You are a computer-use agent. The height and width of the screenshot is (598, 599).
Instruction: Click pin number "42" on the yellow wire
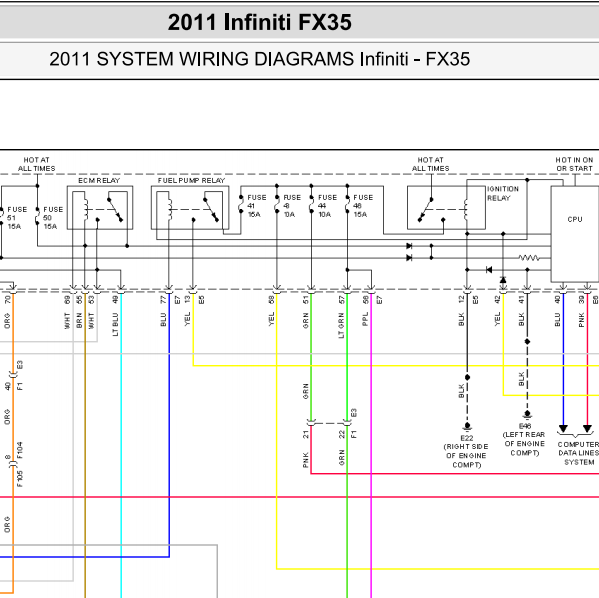tap(497, 300)
